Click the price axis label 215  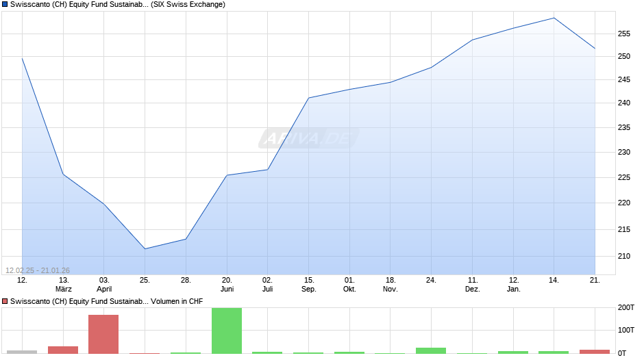(x=624, y=229)
